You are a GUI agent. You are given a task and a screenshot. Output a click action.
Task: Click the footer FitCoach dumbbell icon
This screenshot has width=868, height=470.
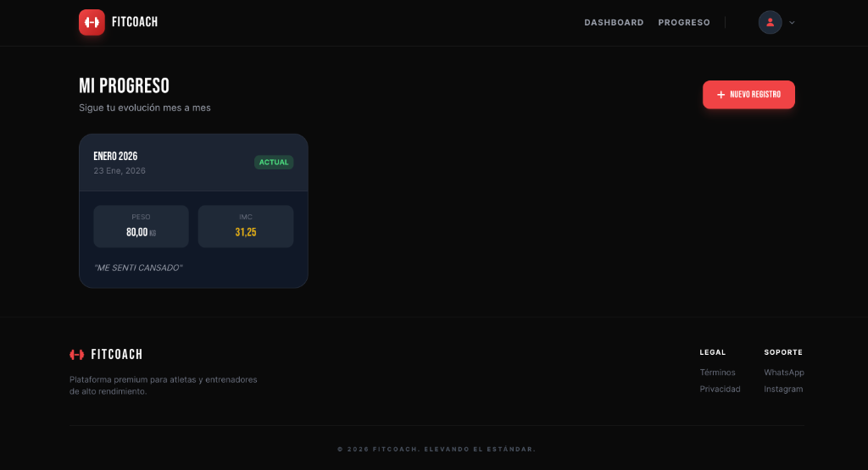click(x=77, y=355)
